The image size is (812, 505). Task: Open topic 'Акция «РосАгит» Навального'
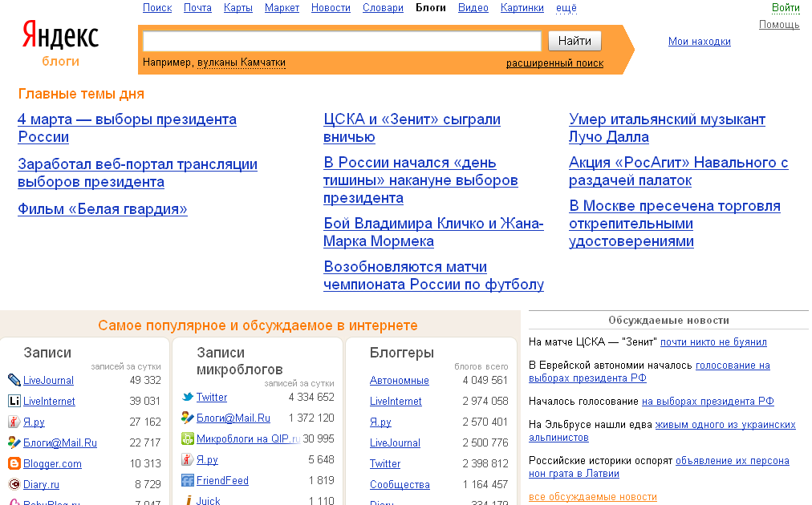pyautogui.click(x=678, y=172)
